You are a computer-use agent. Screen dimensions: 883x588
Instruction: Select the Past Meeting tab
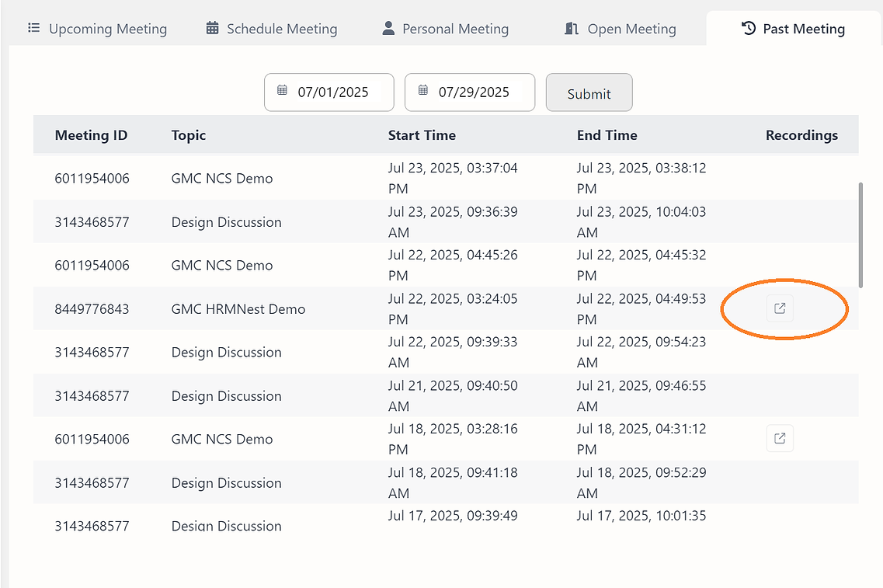coord(794,28)
